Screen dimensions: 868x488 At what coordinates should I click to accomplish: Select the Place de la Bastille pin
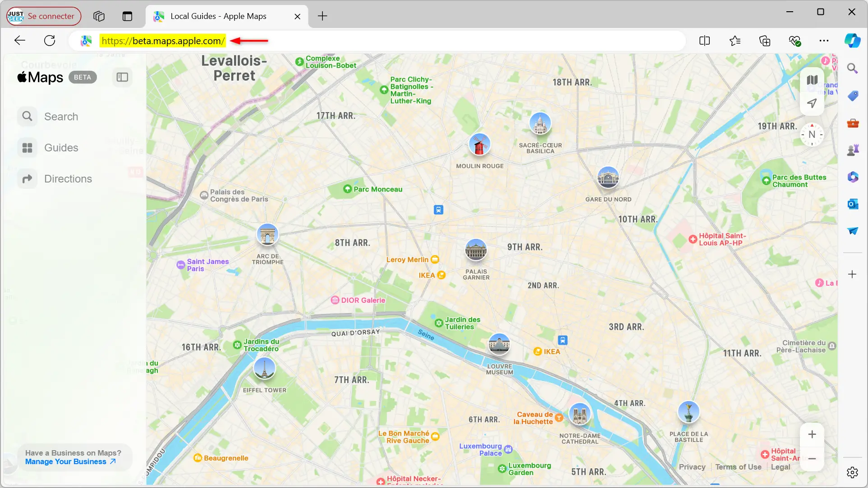coord(689,412)
